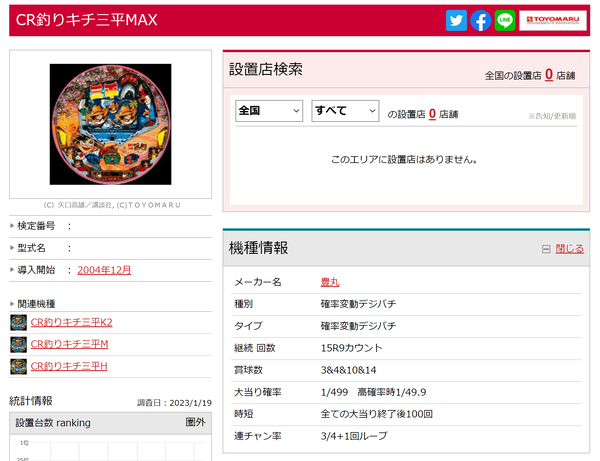
Task: Share page on Twitter icon
Action: click(x=456, y=20)
